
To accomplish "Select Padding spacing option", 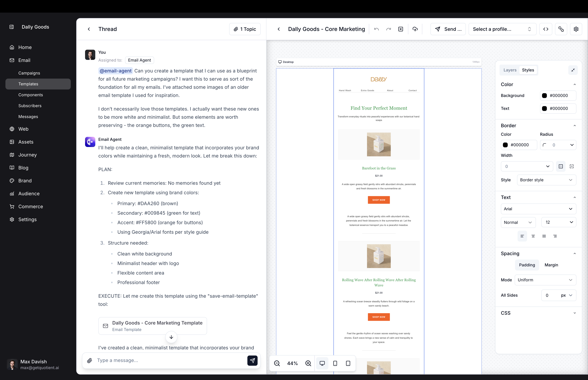I will point(527,265).
